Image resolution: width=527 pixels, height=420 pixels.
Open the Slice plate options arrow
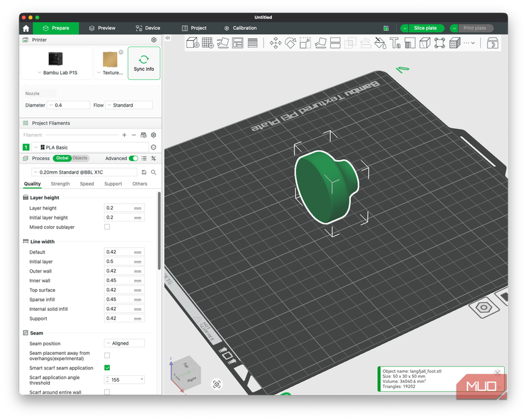404,28
